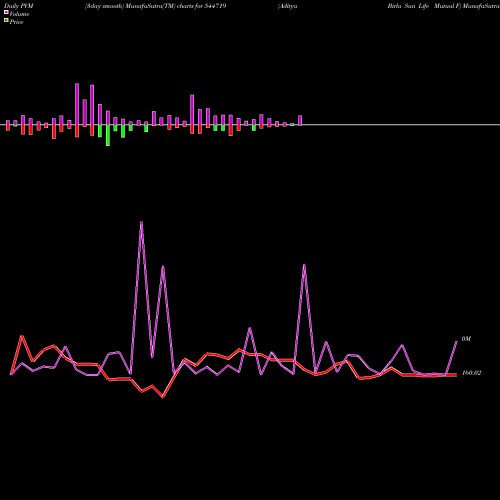The width and height of the screenshot is (500, 500).
Task: Click the lowest dip of the red price line
Action: (x=163, y=397)
